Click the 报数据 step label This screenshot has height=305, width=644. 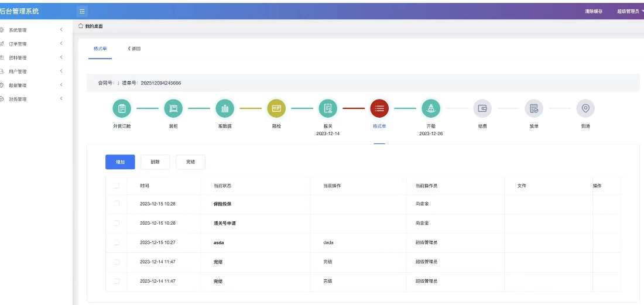tap(225, 126)
